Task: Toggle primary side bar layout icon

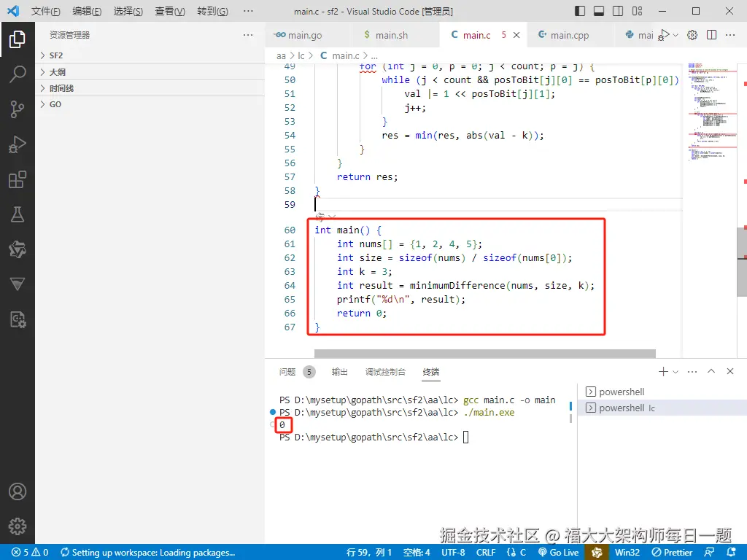Action: pyautogui.click(x=580, y=11)
